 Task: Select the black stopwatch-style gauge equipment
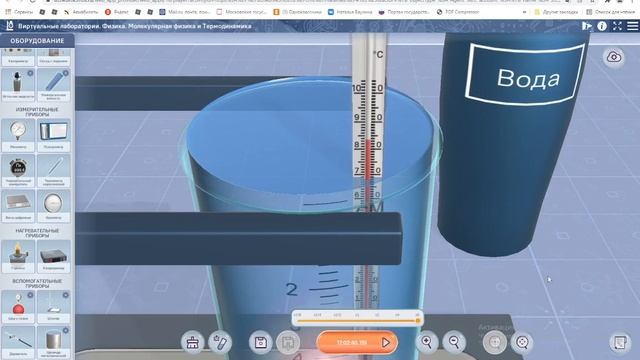tap(18, 171)
